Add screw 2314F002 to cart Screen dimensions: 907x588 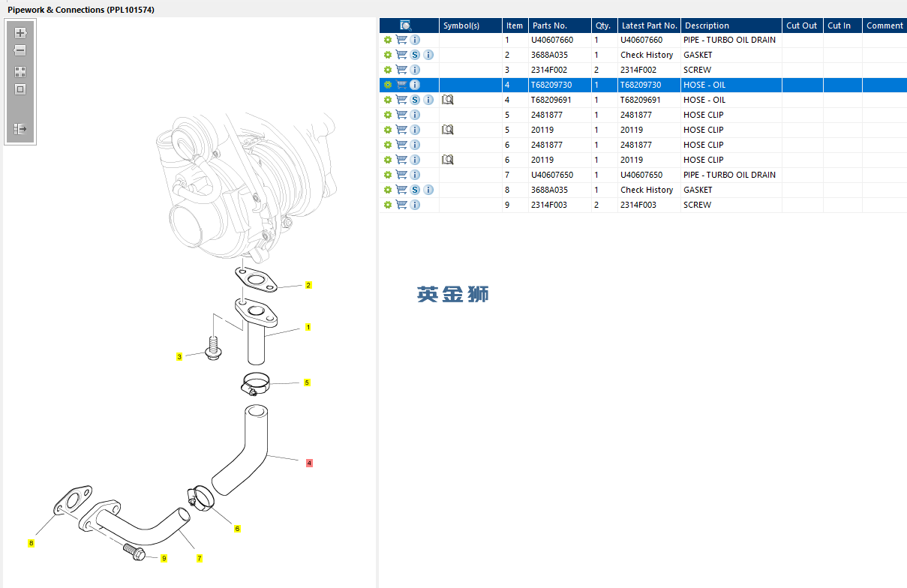coord(401,70)
